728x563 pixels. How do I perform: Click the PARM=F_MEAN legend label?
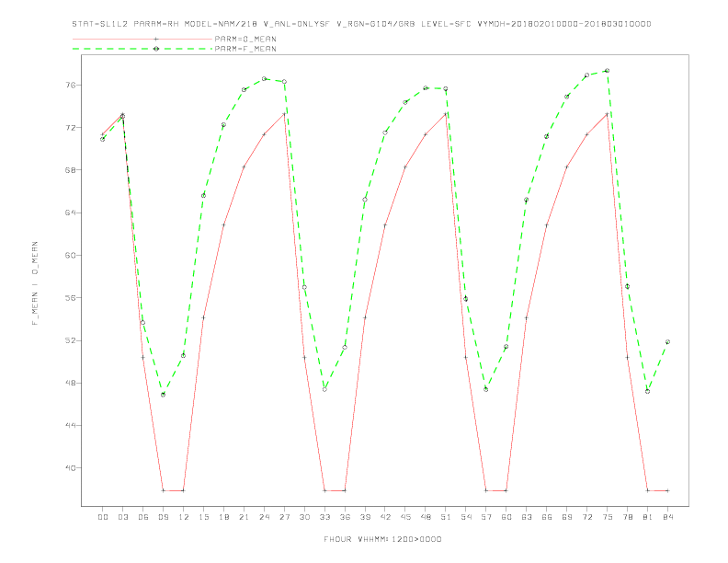pyautogui.click(x=245, y=49)
